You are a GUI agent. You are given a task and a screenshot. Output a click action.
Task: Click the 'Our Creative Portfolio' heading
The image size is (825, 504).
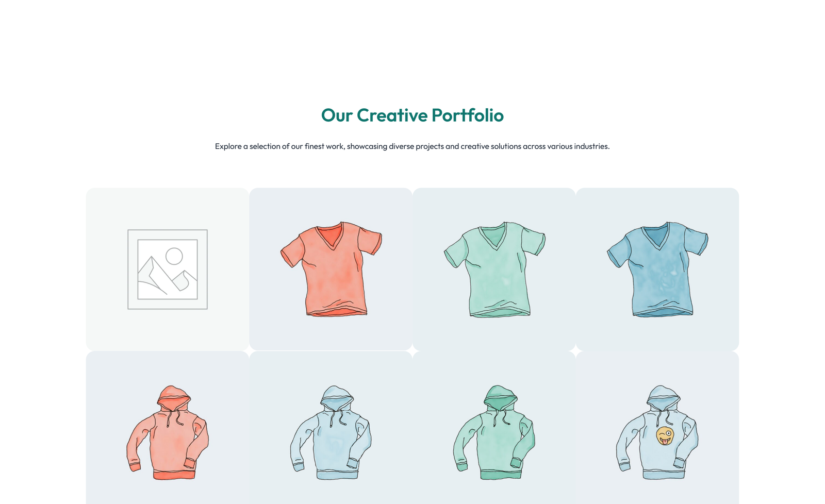pyautogui.click(x=412, y=115)
